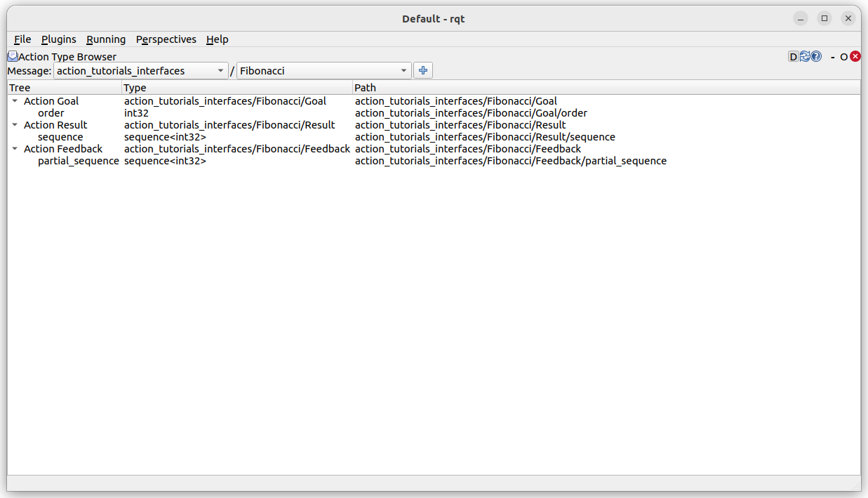Click the plugin dash button
The height and width of the screenshot is (498, 868).
(833, 57)
